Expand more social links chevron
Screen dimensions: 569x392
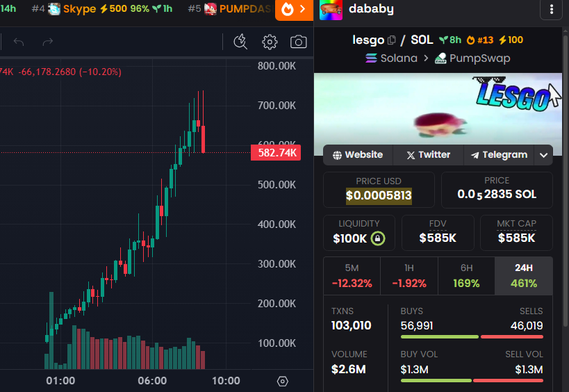pos(543,155)
